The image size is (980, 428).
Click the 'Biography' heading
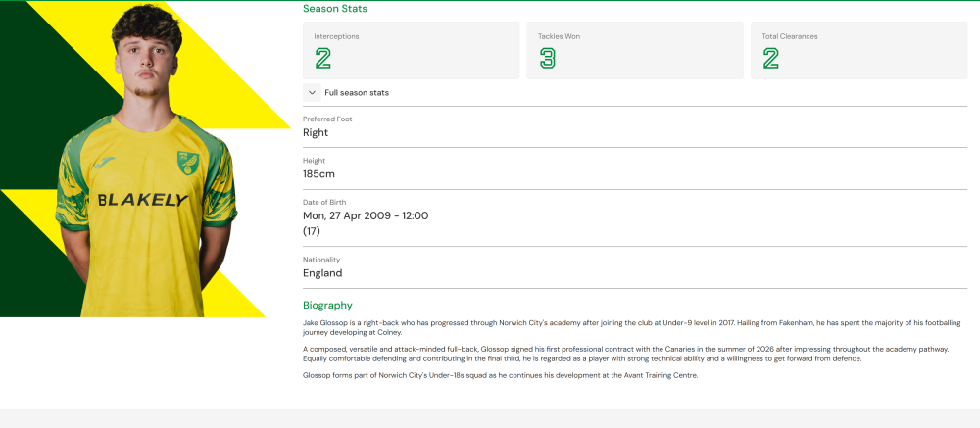coord(327,305)
